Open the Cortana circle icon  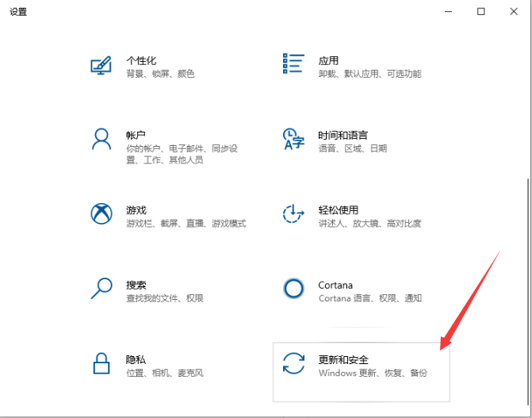pos(293,288)
